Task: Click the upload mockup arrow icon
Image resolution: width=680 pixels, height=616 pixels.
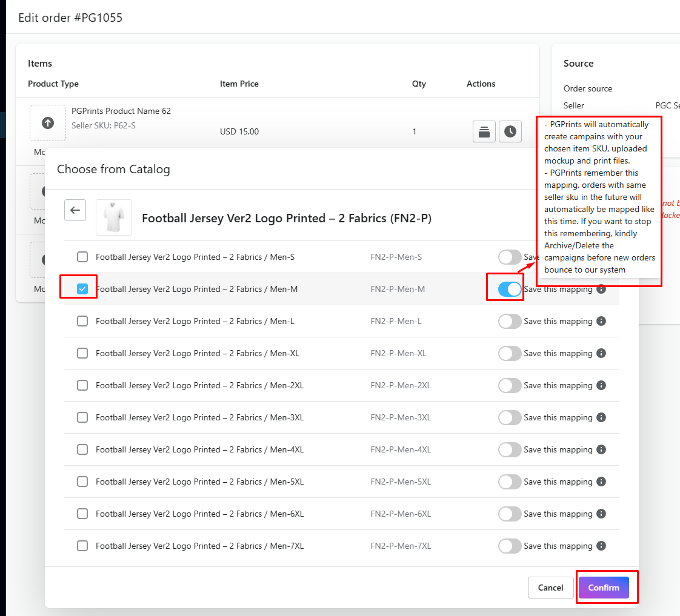Action: (x=48, y=123)
